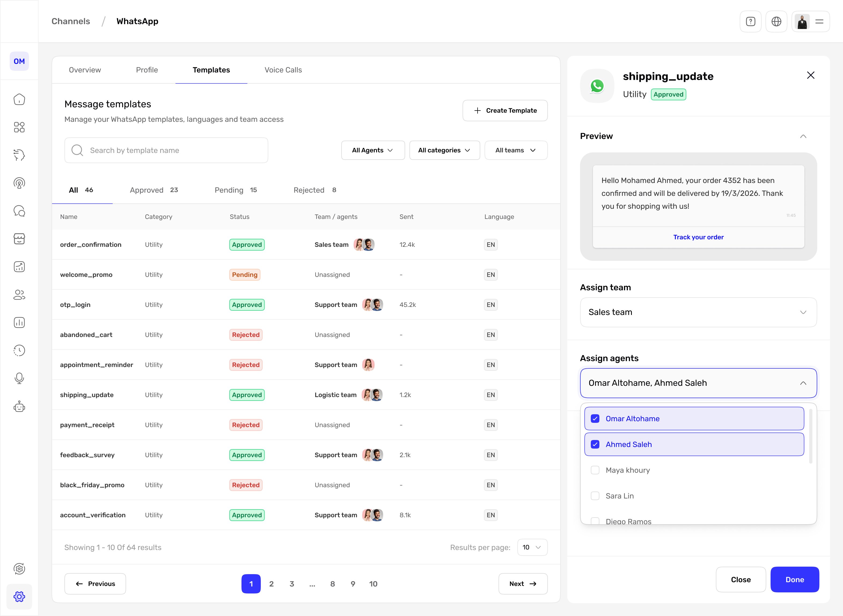Open the contacts people icon in sidebar

(x=19, y=295)
